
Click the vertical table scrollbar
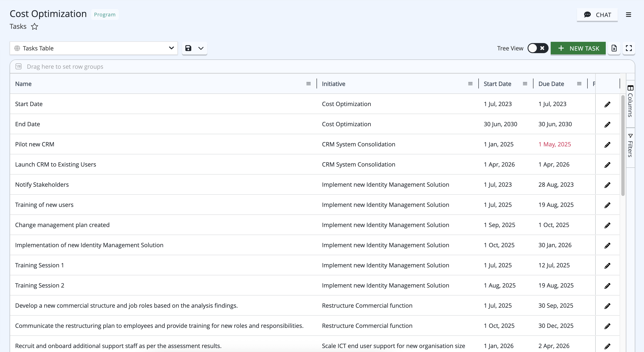tap(623, 145)
